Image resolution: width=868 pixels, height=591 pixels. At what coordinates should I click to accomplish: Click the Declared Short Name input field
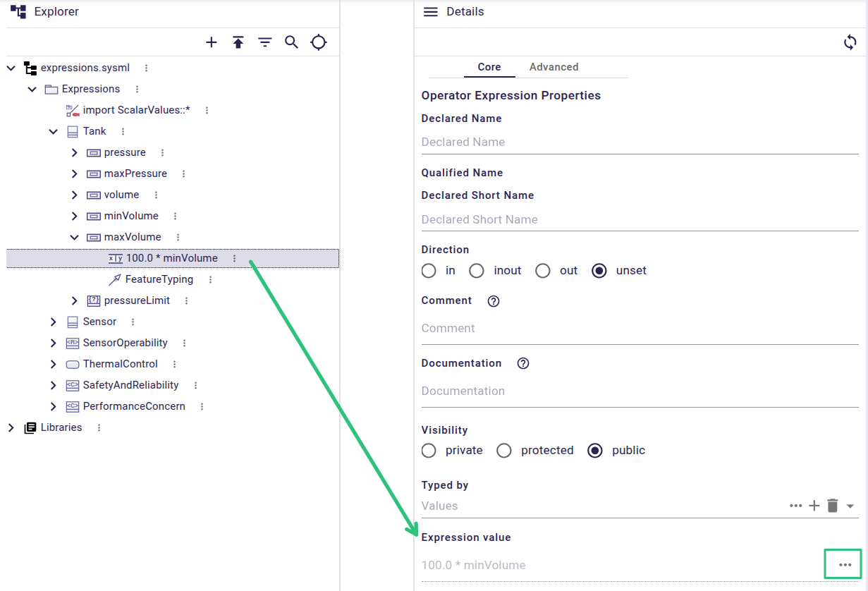pyautogui.click(x=640, y=219)
